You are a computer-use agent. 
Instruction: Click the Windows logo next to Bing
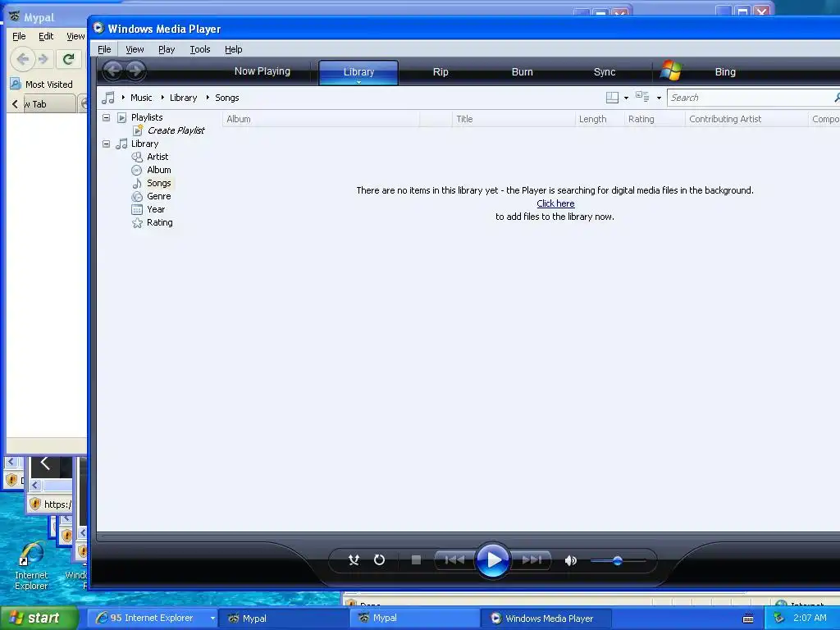(x=671, y=71)
